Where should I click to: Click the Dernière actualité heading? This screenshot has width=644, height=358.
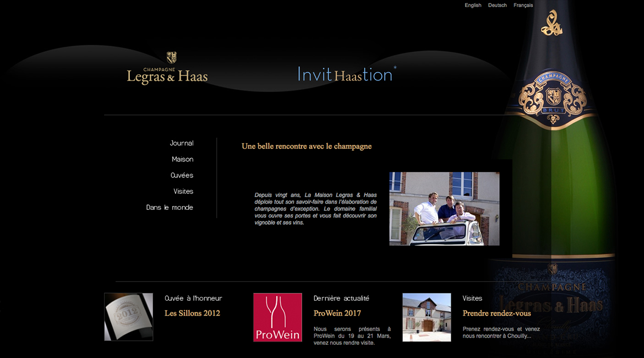(341, 299)
